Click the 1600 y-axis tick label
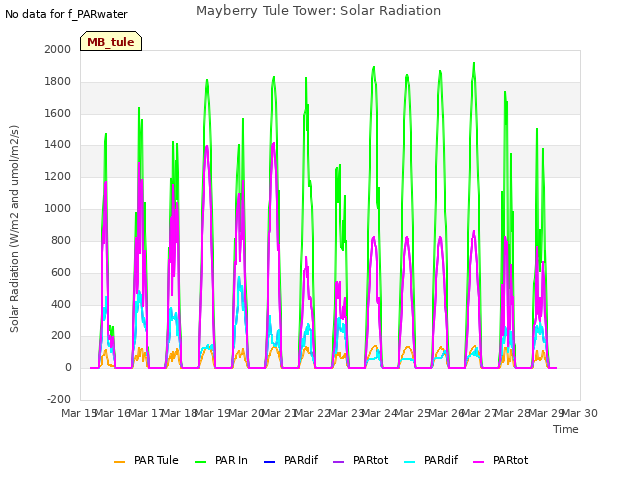Viewport: 640px width, 480px height. pyautogui.click(x=58, y=113)
